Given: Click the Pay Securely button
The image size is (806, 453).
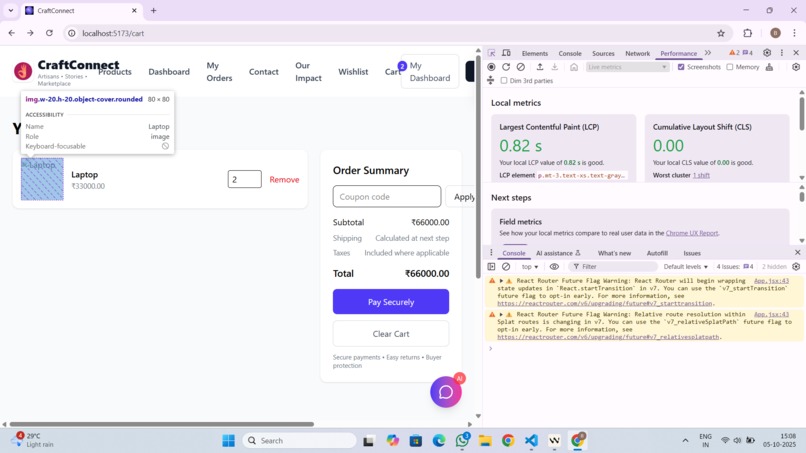Looking at the screenshot, I should 391,302.
